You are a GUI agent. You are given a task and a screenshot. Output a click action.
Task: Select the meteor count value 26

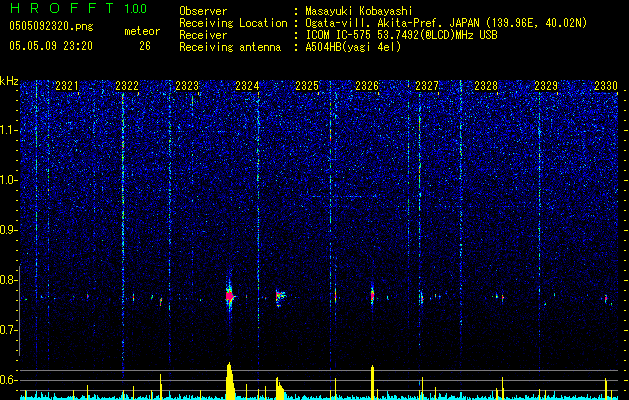(145, 46)
